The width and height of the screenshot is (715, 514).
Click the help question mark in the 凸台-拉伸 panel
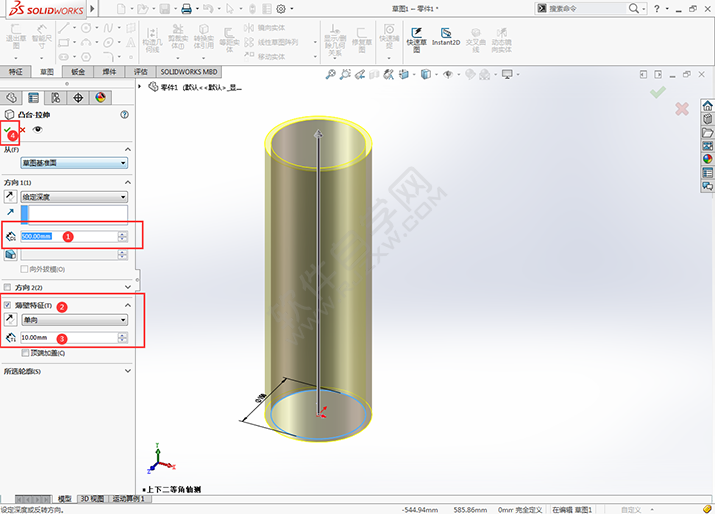(x=125, y=115)
